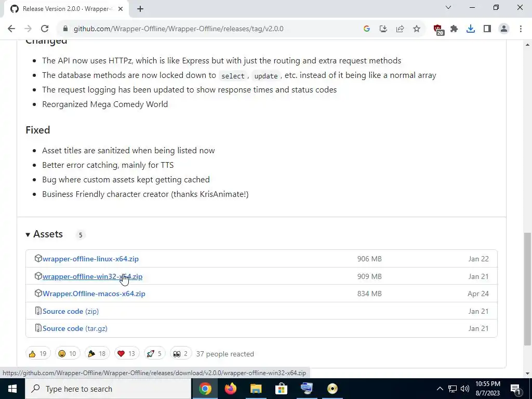Toggle heart reaction with 13
Screen dimensions: 532x399
point(127,354)
